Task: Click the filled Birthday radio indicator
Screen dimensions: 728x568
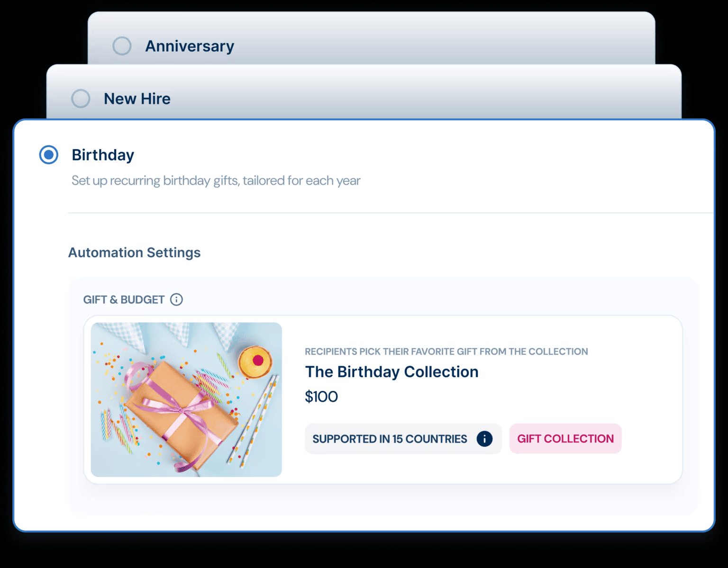Action: click(48, 155)
